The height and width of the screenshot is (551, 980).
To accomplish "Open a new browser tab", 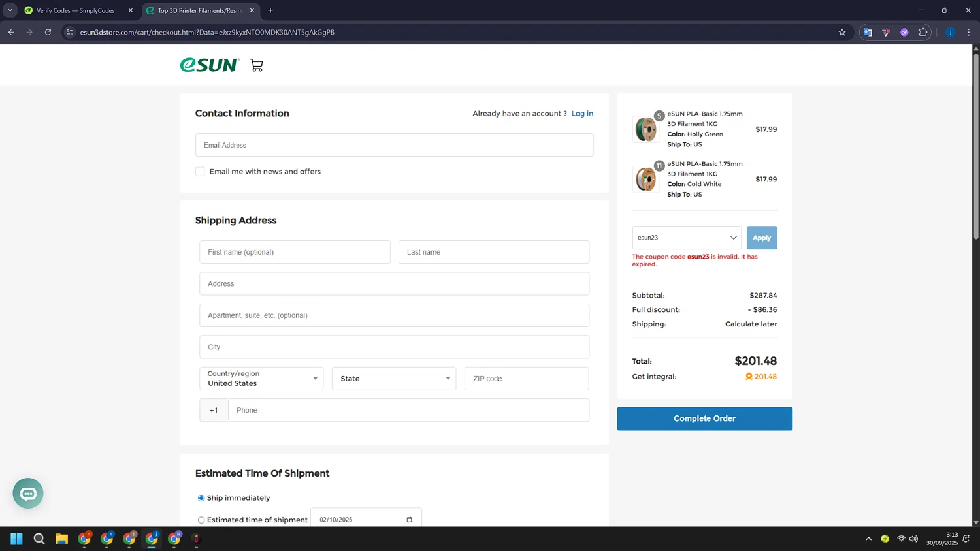I will point(270,10).
